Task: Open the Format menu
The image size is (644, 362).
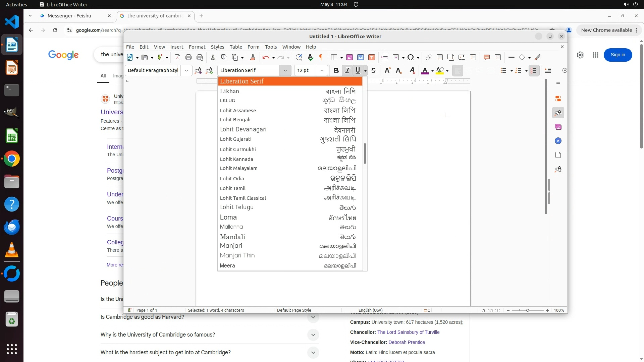Action: click(197, 47)
